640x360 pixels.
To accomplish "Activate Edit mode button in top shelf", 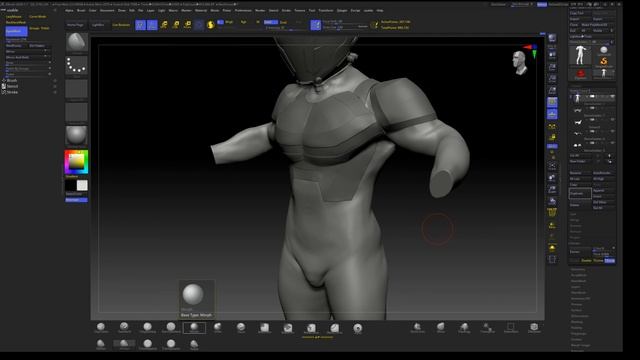I will (140, 25).
